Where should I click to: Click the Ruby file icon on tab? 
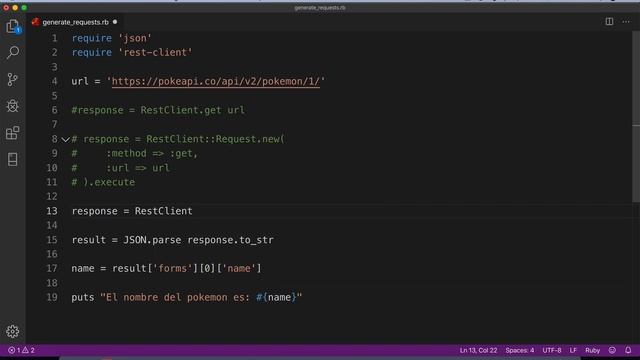(x=36, y=22)
